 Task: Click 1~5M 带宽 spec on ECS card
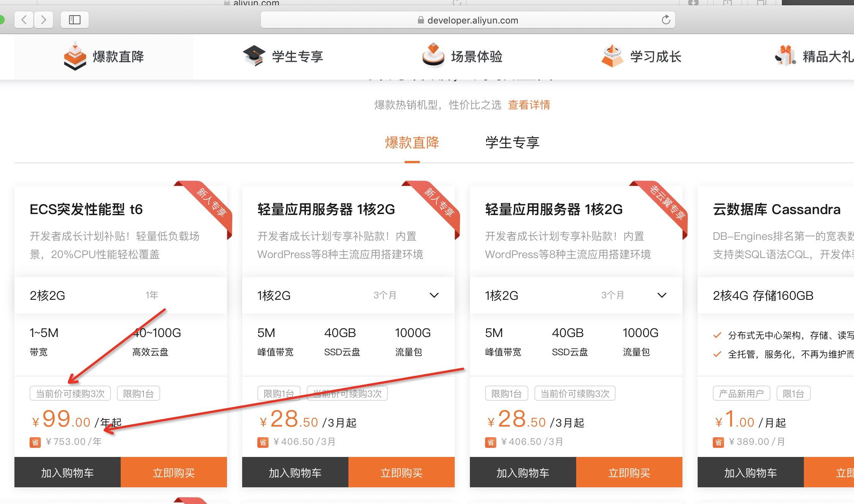44,342
